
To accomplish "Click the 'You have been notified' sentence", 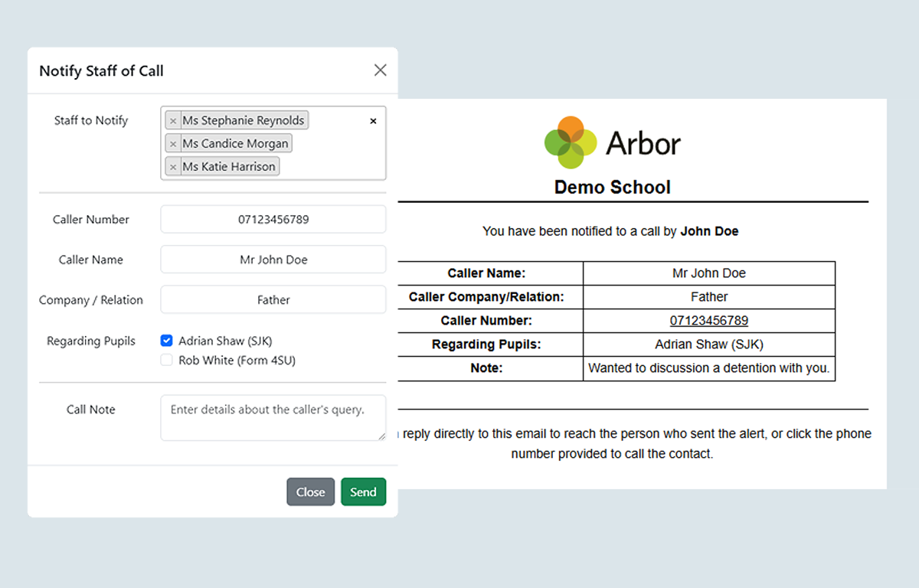I will click(610, 231).
